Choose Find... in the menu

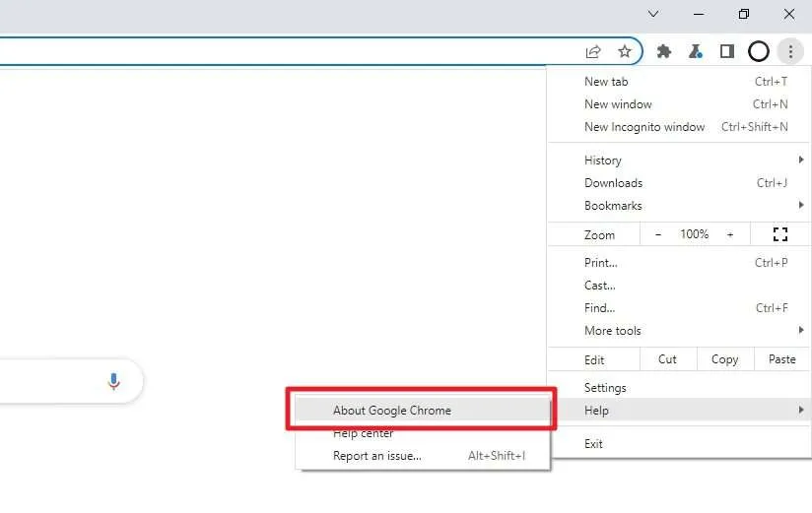point(679,308)
